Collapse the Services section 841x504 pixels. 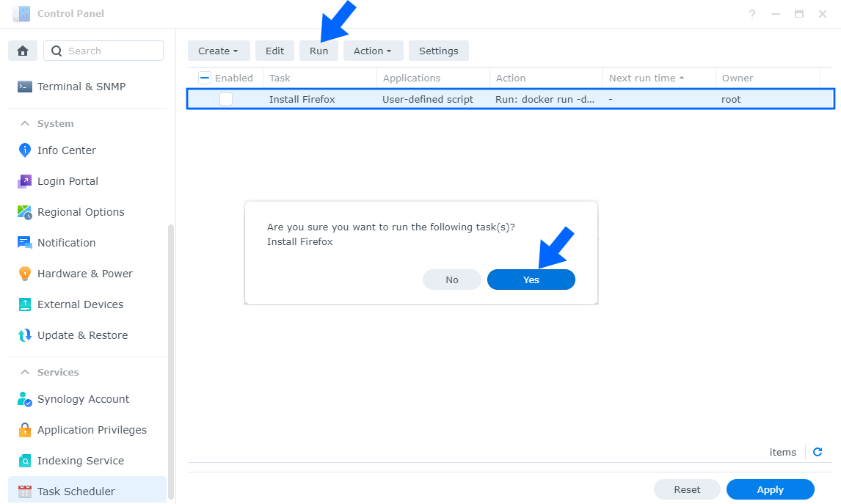click(x=25, y=372)
